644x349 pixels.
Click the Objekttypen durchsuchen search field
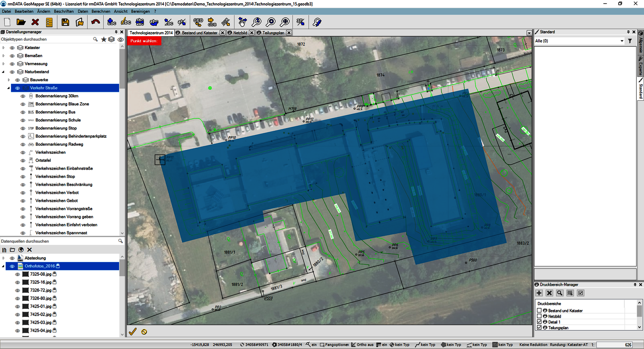click(x=44, y=39)
